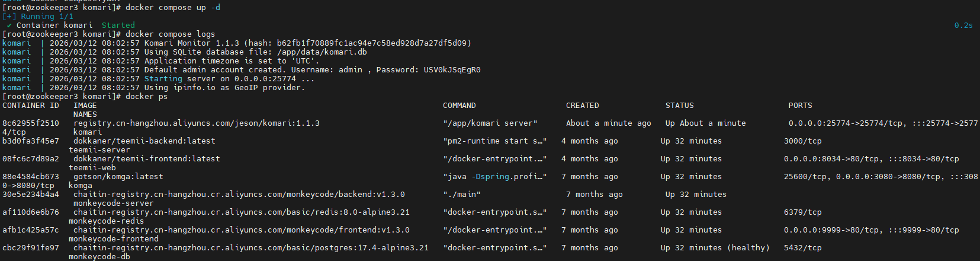Screen dimensions: 980x261
Task: Click the admin password USV0kJSqEgR0
Action: point(452,70)
